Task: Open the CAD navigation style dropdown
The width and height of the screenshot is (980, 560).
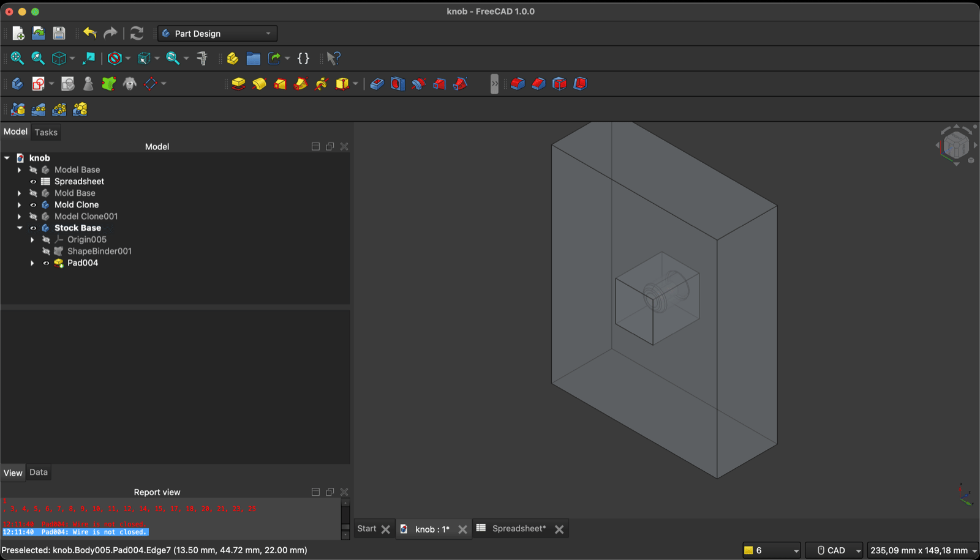Action: click(x=834, y=550)
